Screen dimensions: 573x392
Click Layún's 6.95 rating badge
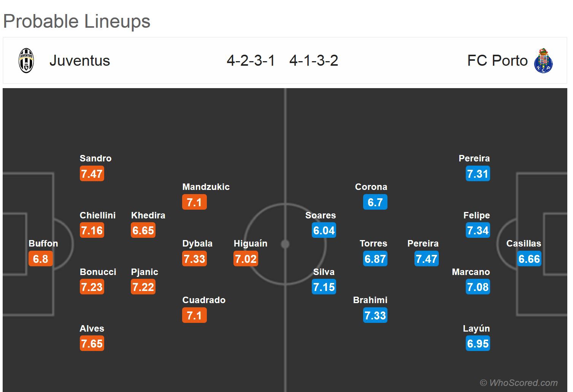click(478, 344)
